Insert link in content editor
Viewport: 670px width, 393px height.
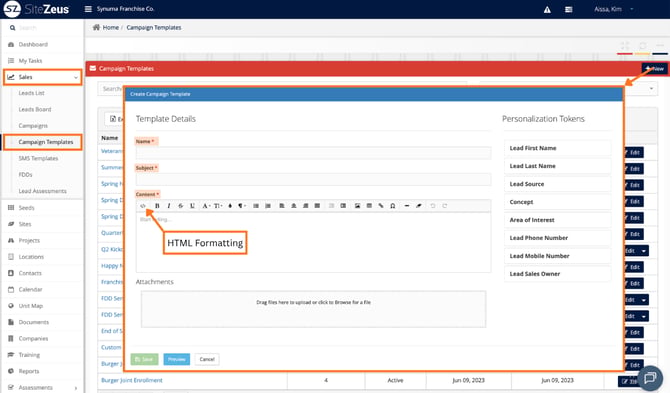point(381,206)
